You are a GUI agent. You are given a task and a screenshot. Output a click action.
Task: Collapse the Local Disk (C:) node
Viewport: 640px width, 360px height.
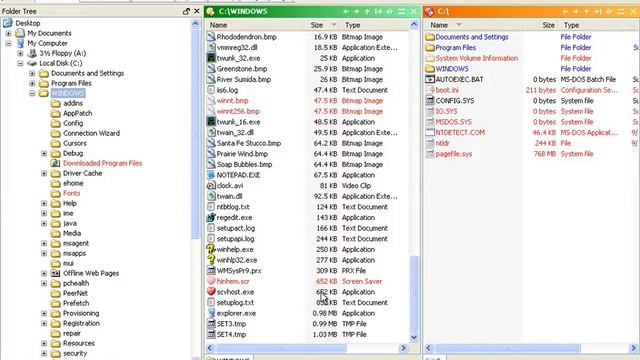click(x=20, y=63)
